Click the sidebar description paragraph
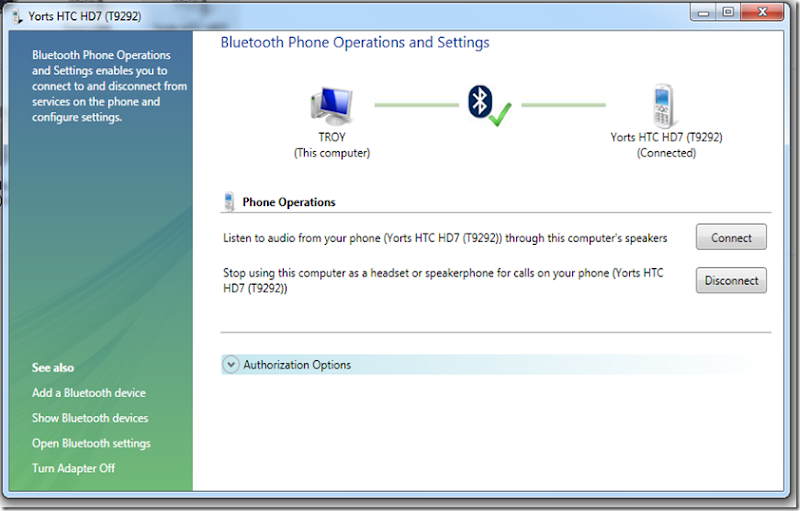The height and width of the screenshot is (511, 800). tap(109, 86)
